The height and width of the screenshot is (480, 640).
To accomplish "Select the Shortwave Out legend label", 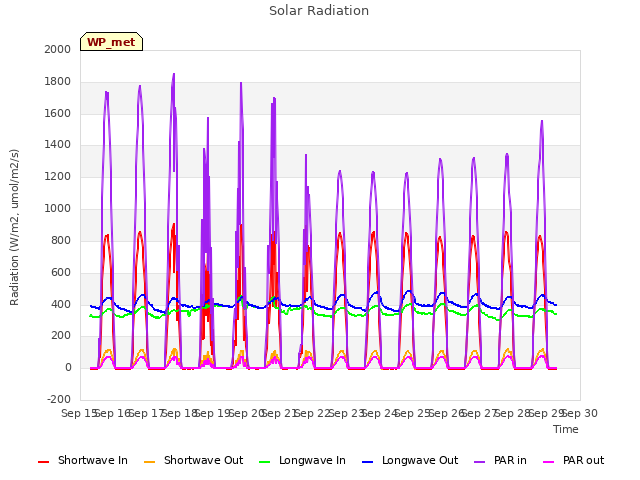I will (203, 460).
